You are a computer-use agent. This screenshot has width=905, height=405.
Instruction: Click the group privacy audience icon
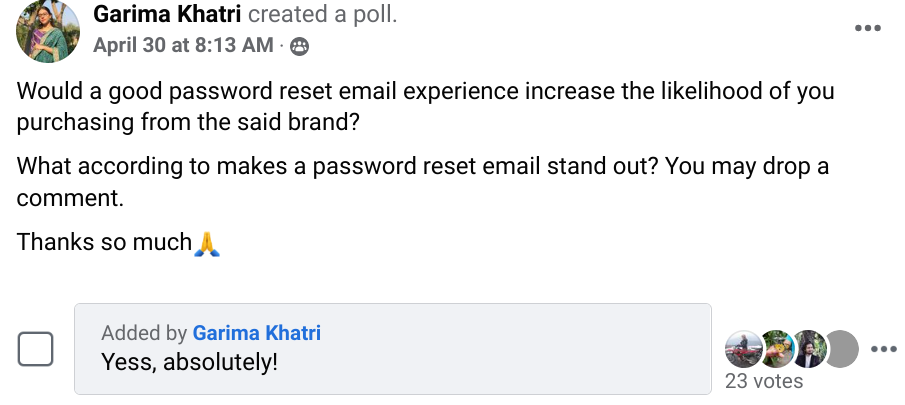click(x=299, y=46)
